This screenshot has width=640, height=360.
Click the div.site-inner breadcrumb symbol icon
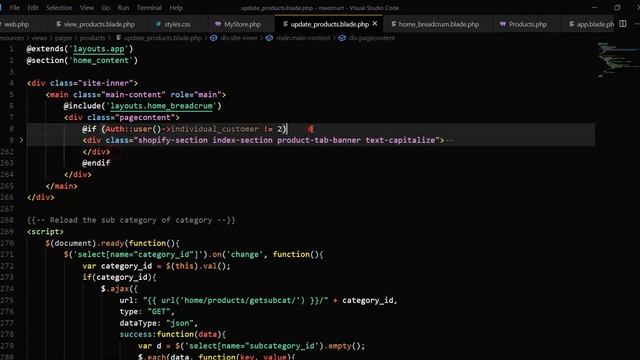coord(213,38)
